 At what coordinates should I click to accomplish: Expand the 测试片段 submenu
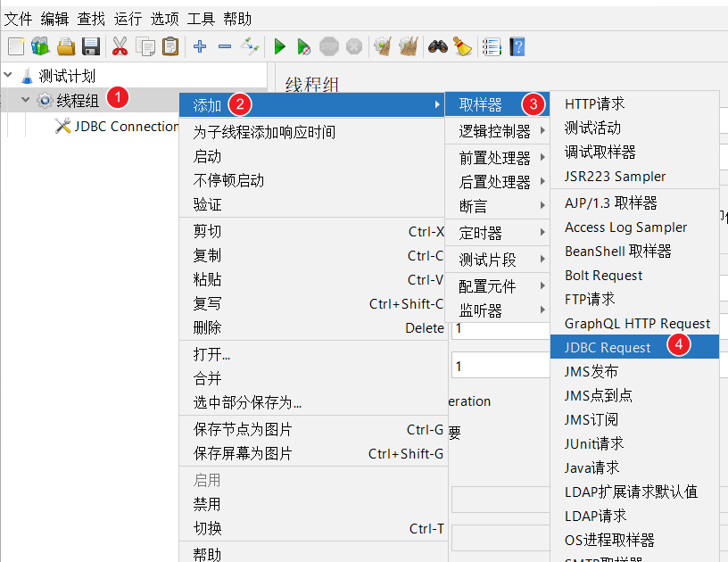[497, 260]
